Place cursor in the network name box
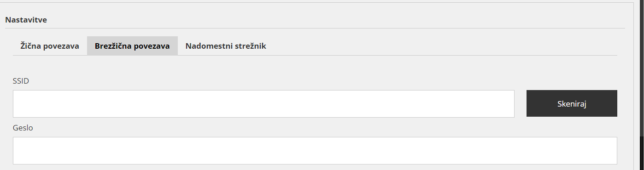The width and height of the screenshot is (644, 170). pos(263,104)
